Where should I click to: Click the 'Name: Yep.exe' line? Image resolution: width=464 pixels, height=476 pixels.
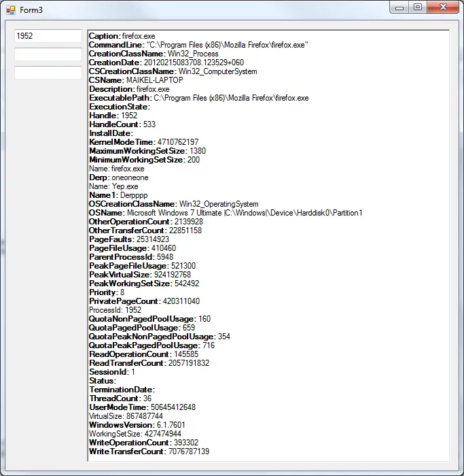pos(113,186)
